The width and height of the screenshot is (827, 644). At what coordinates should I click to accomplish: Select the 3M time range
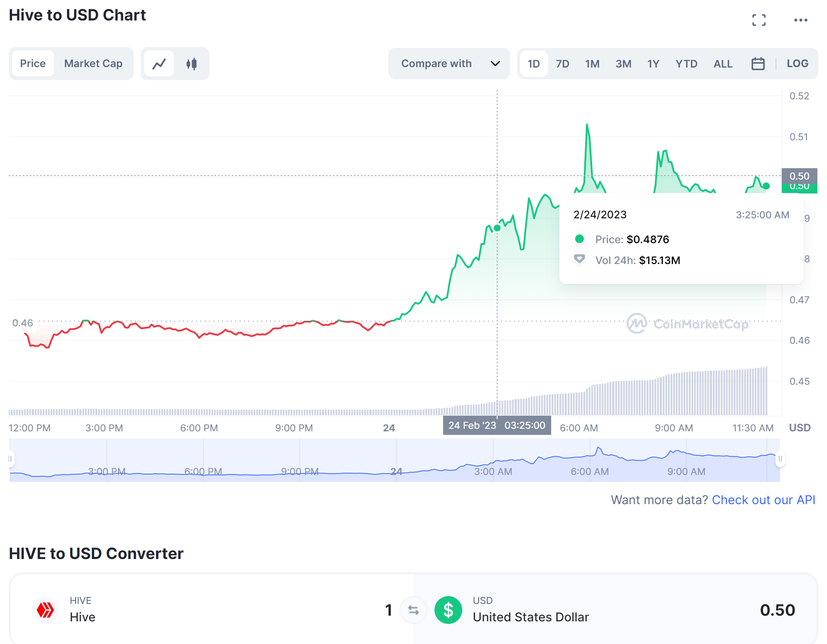623,64
